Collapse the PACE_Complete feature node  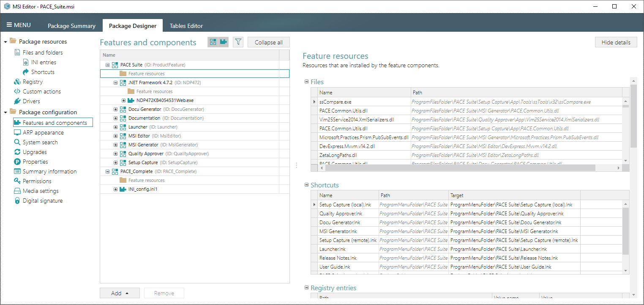coord(107,171)
